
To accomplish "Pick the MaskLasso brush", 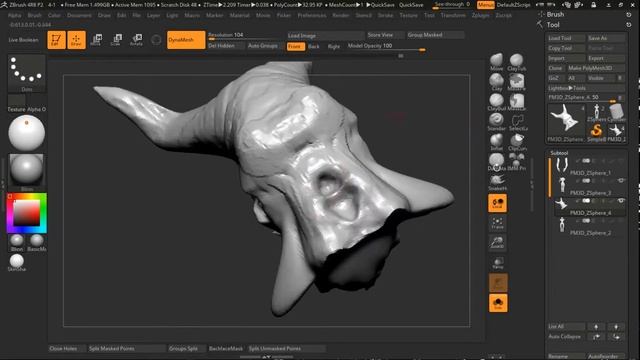I will (x=517, y=102).
